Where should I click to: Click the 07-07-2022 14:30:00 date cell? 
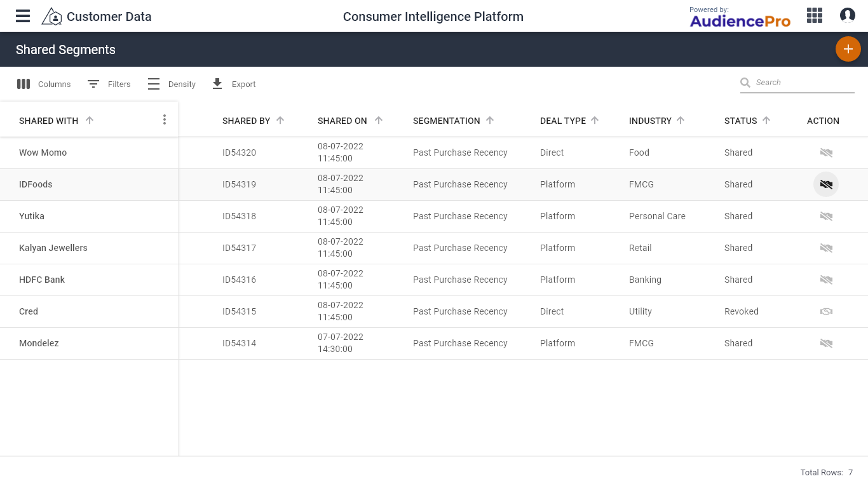[341, 343]
